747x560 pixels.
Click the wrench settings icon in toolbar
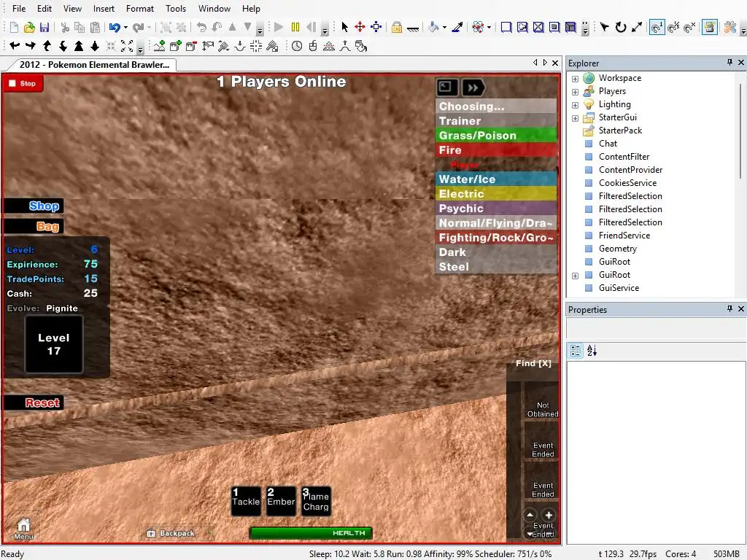click(x=729, y=27)
